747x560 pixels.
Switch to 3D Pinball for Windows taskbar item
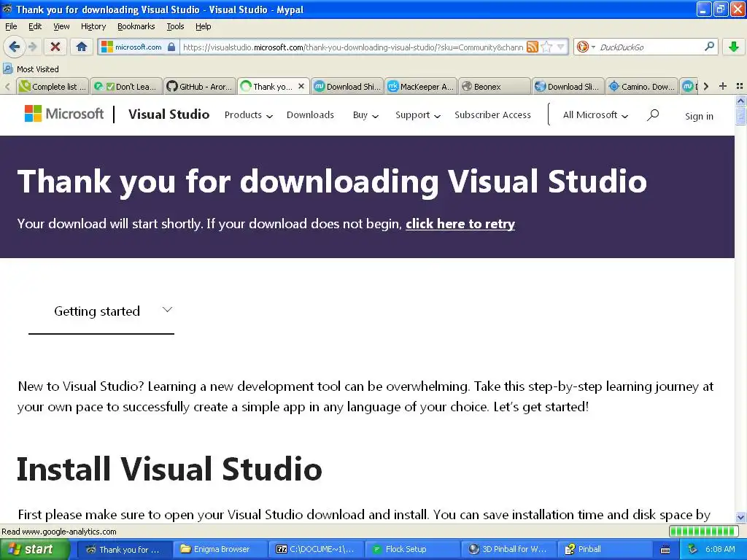point(508,549)
